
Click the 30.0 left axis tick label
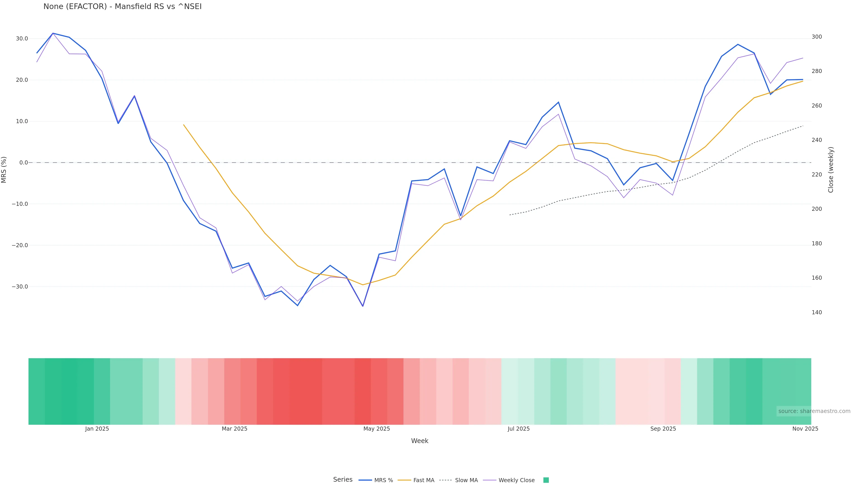(x=22, y=39)
